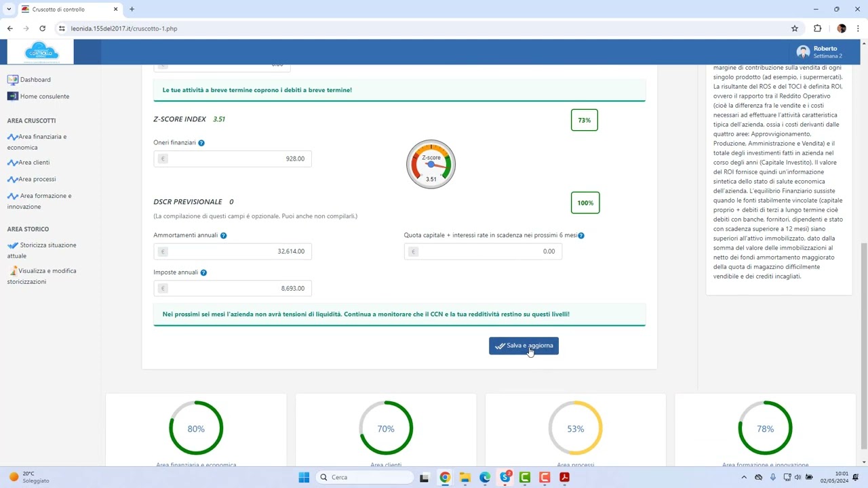Click help icon beside Imposte annuali

pyautogui.click(x=203, y=272)
